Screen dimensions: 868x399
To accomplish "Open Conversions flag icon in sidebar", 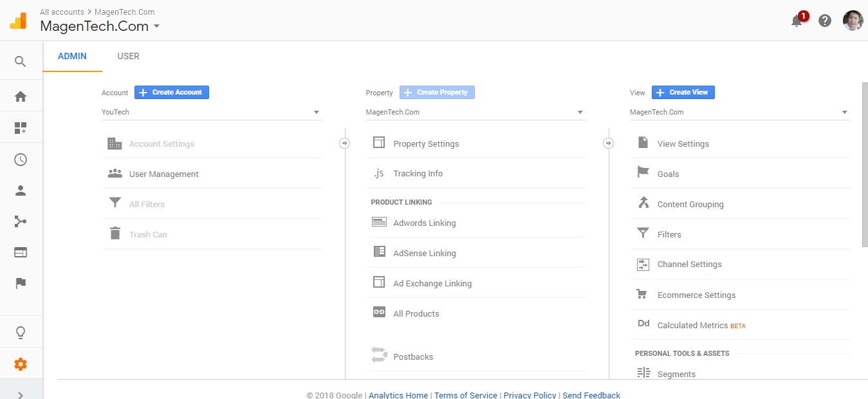I will (x=21, y=283).
